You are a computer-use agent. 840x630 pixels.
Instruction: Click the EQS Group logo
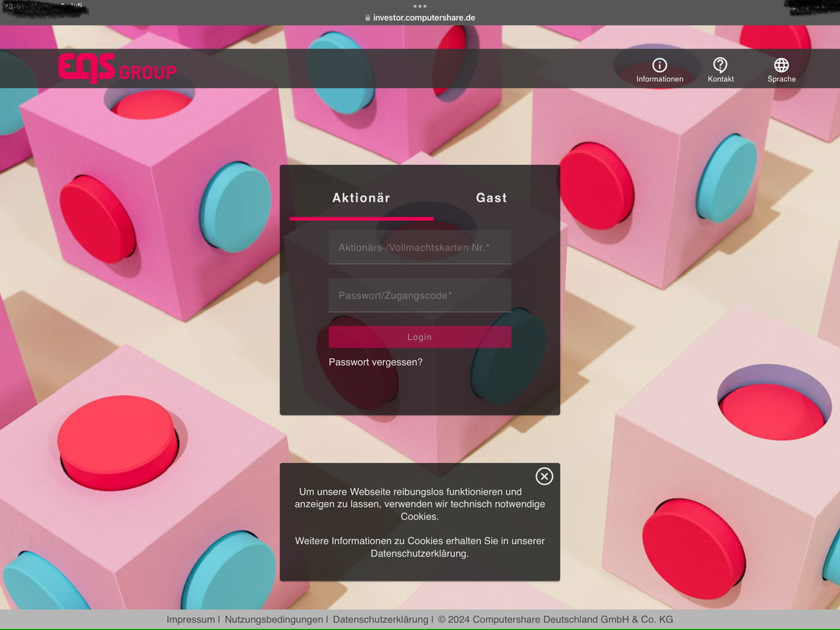(117, 68)
